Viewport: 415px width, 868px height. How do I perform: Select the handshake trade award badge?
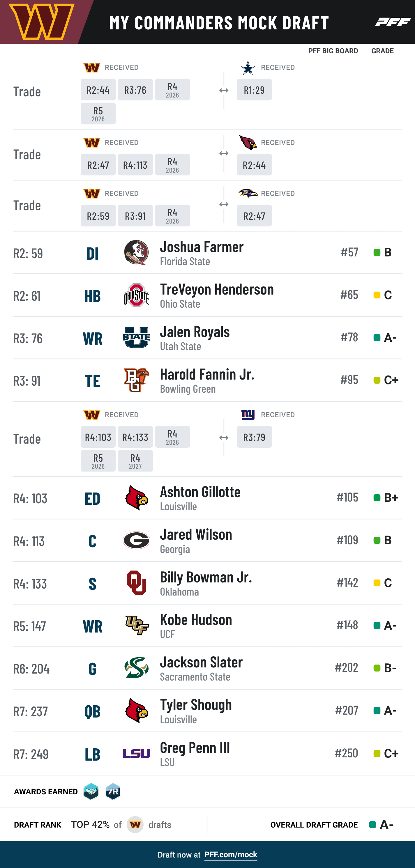(x=91, y=791)
